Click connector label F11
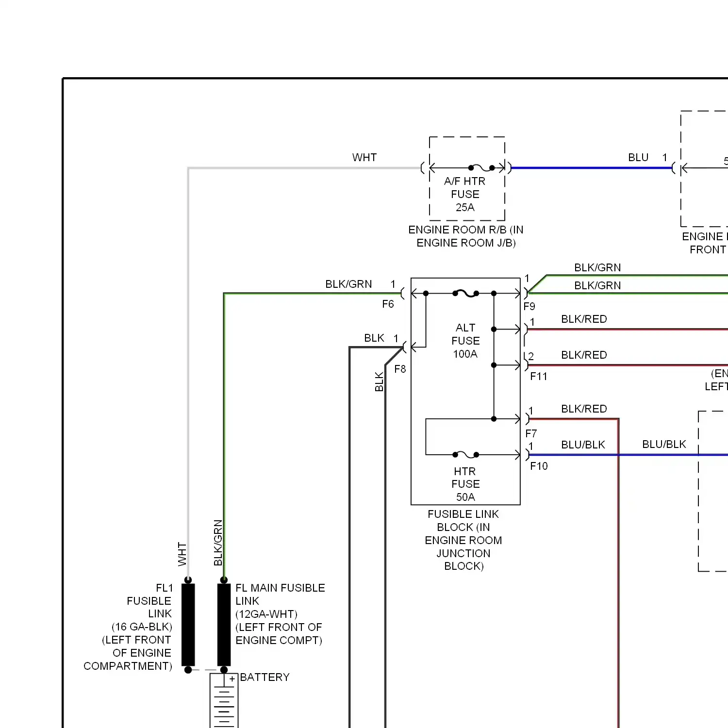Image resolution: width=728 pixels, height=728 pixels. coord(539,376)
